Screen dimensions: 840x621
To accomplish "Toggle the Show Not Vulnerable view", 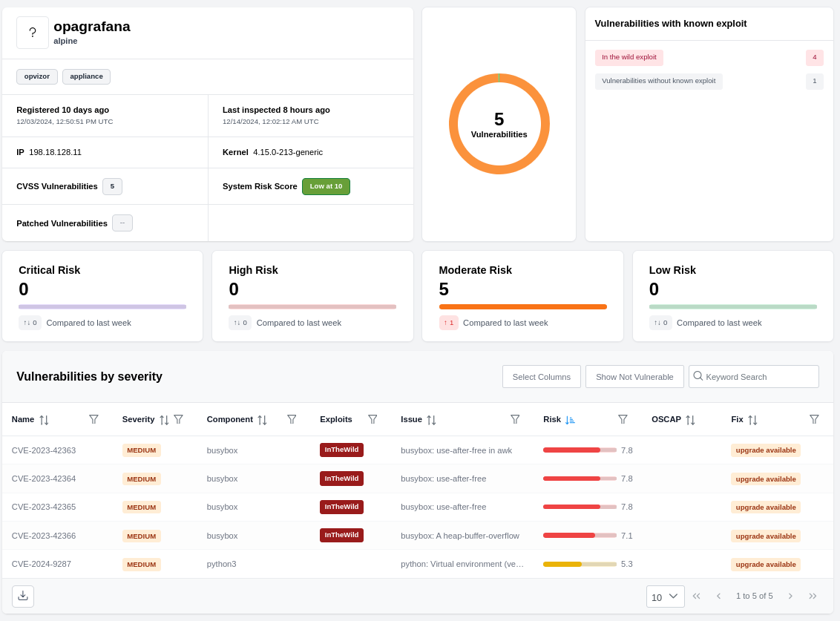I will 634,376.
